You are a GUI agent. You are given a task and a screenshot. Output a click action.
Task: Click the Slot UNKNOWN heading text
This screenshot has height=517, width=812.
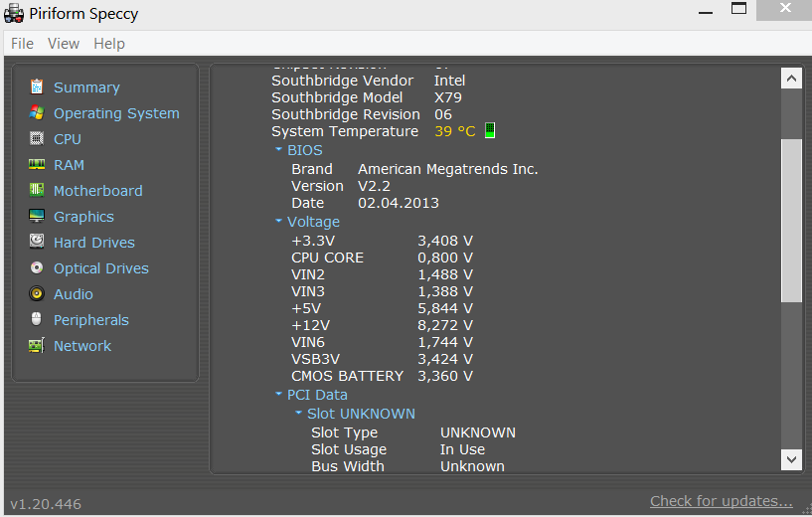point(361,414)
